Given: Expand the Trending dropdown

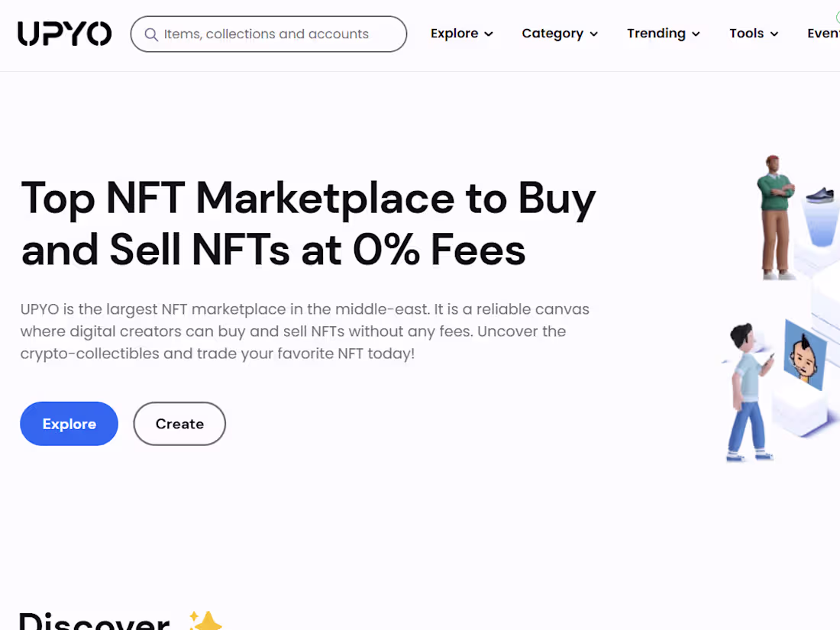Looking at the screenshot, I should (663, 34).
